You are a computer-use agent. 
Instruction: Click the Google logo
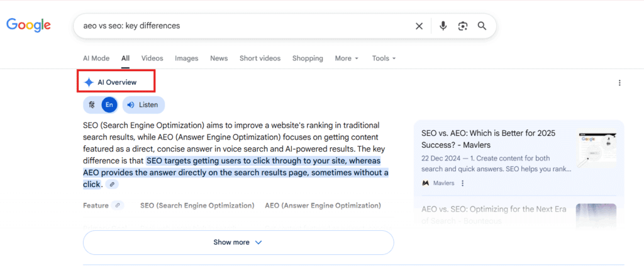[x=28, y=26]
